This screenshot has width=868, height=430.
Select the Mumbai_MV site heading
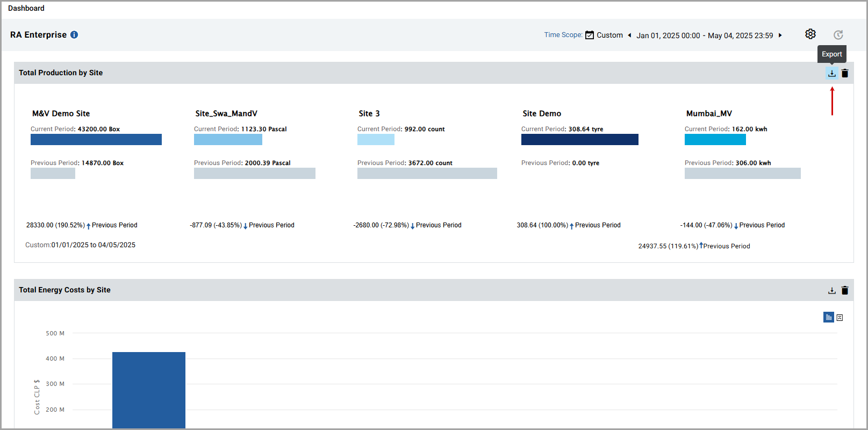coord(709,113)
